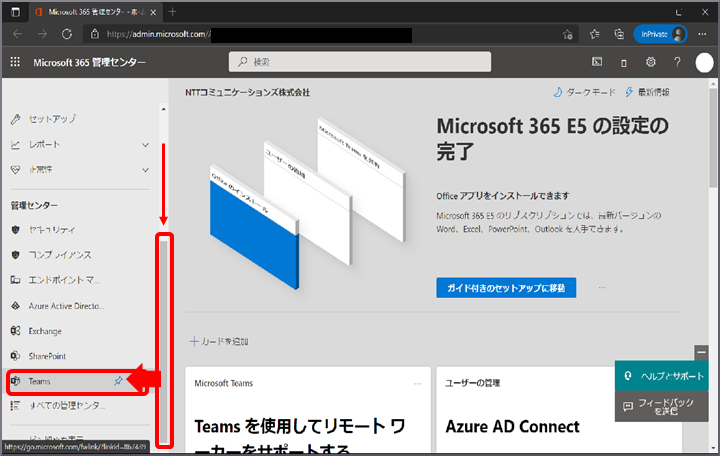Add this page to favorites star
This screenshot has width=720, height=456.
click(568, 34)
